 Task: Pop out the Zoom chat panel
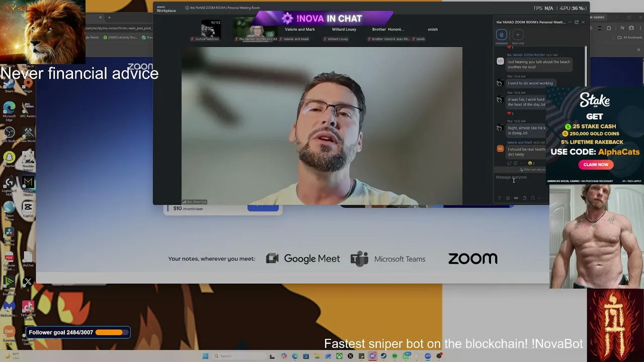point(577,22)
